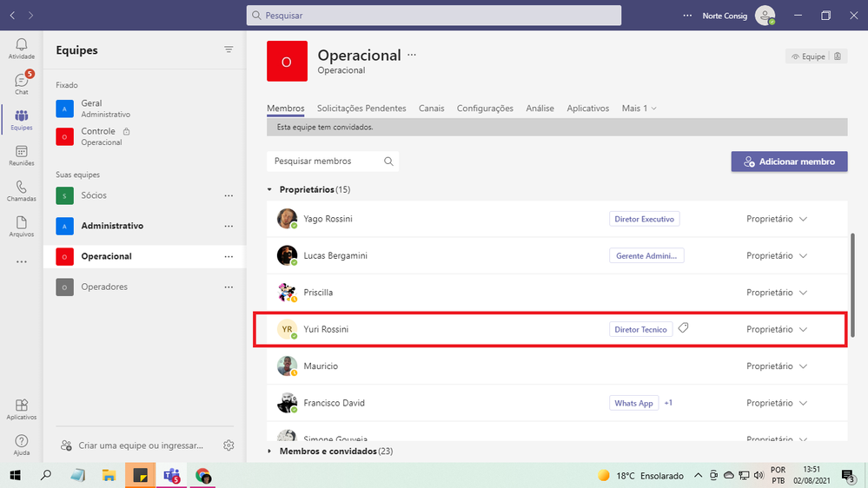Switch to the Membros tab
868x488 pixels.
point(286,109)
